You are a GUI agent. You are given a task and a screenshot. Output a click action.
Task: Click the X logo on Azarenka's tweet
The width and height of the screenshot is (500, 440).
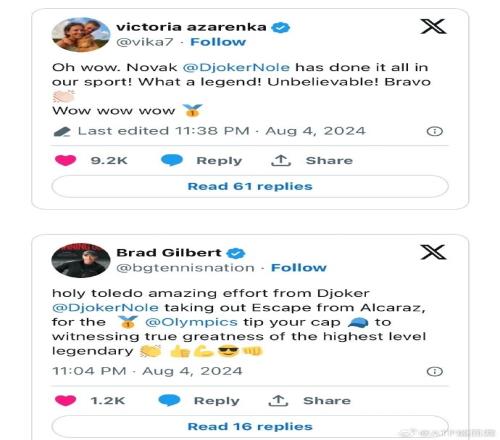[x=433, y=27]
